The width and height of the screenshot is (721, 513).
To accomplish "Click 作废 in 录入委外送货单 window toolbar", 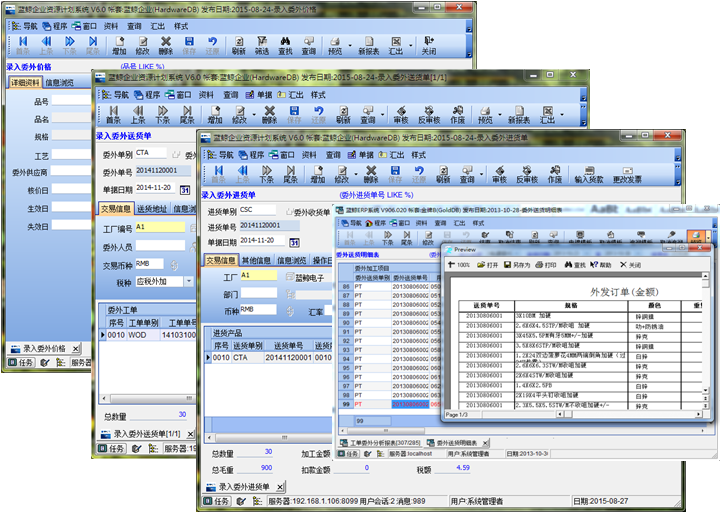I will (x=457, y=115).
